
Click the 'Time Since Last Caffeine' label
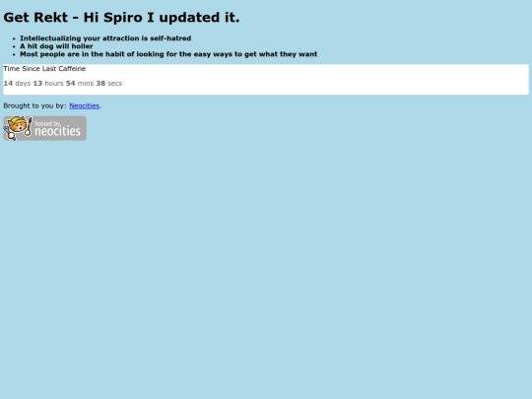[x=44, y=69]
